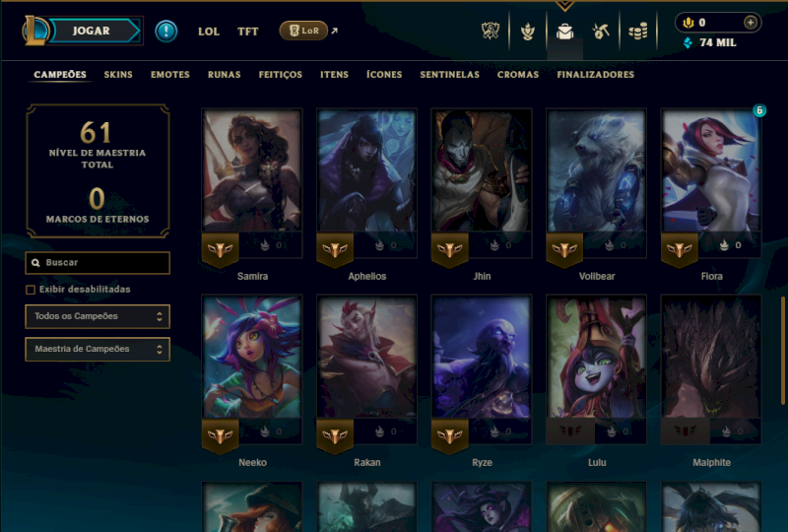Switch to the SKINS tab
The width and height of the screenshot is (788, 532).
click(x=118, y=75)
